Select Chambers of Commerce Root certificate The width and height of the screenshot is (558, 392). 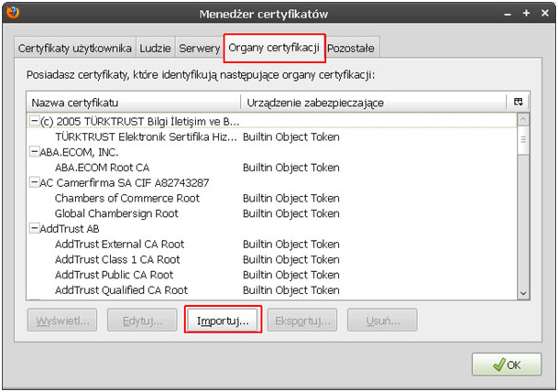[272, 198]
